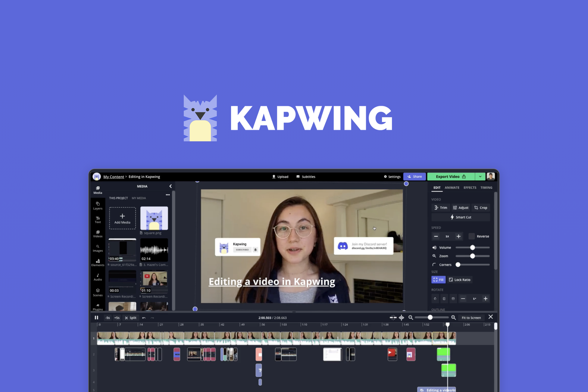
Task: Select the Crop tool
Action: [x=480, y=207]
